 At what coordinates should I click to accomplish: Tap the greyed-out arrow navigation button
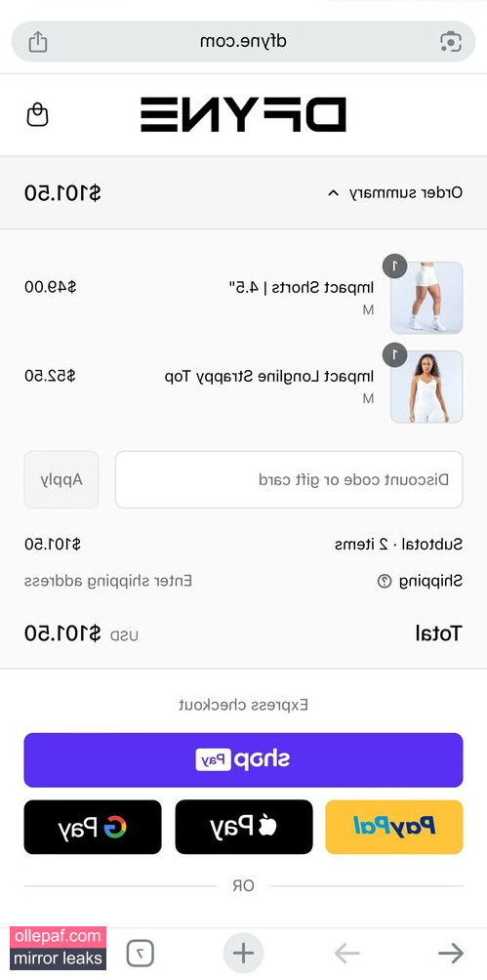347,954
